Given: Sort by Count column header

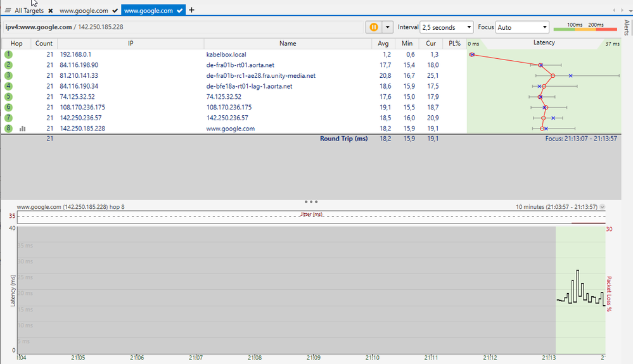Looking at the screenshot, I should click(44, 44).
